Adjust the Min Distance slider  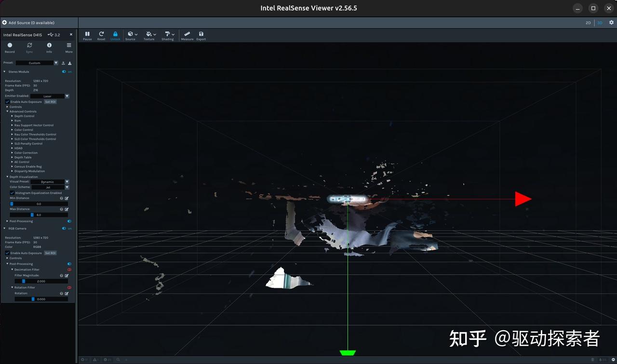click(39, 204)
